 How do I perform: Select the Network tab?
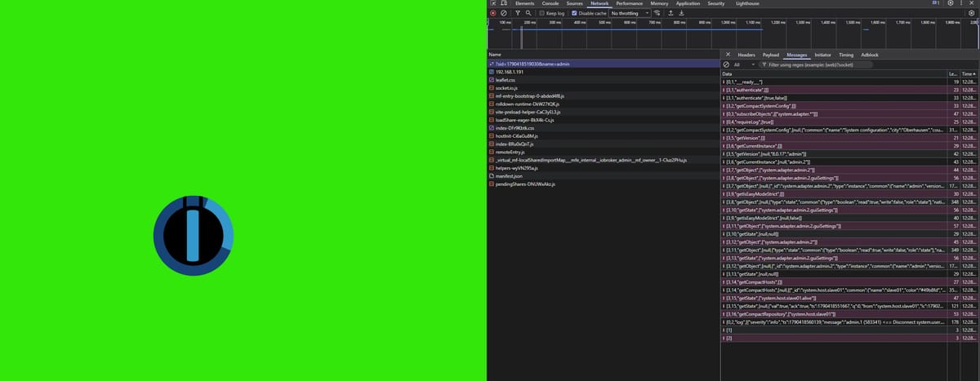(x=599, y=3)
